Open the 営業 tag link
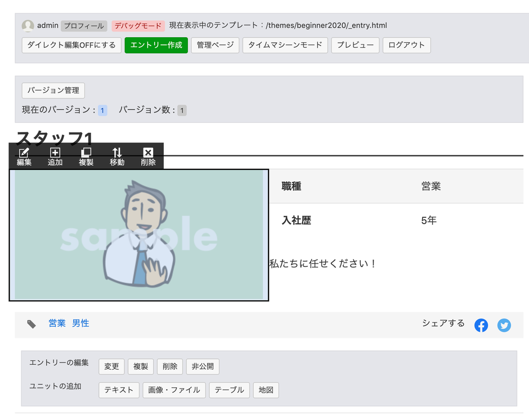The image size is (529, 420). pos(57,323)
